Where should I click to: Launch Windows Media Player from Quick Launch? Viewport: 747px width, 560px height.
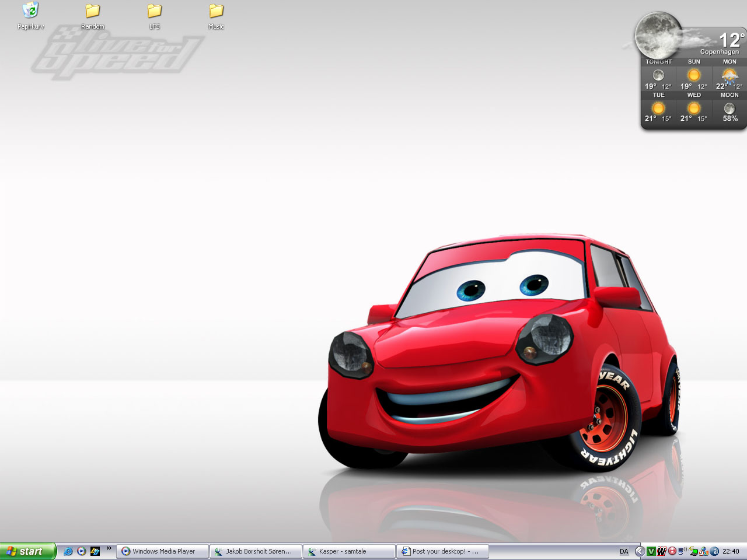point(82,551)
